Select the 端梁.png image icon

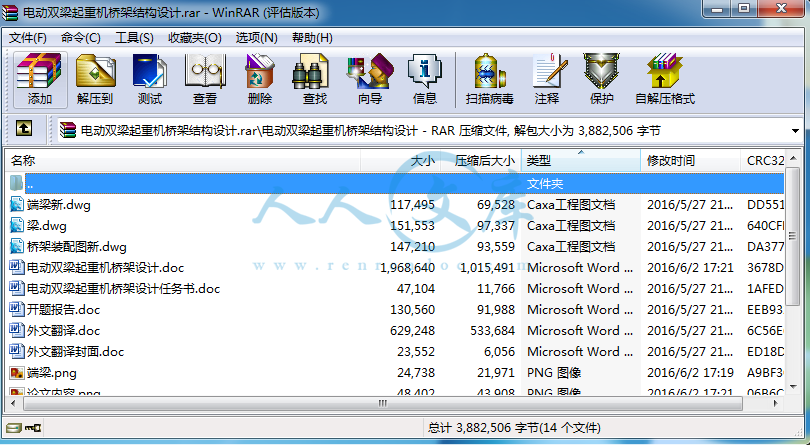17,373
